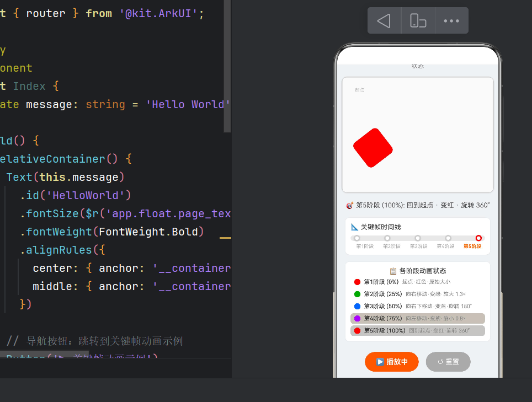Viewport: 532px width, 402px height.
Task: Click the clipboard icon beside 各阶段动画状态
Action: click(x=393, y=271)
